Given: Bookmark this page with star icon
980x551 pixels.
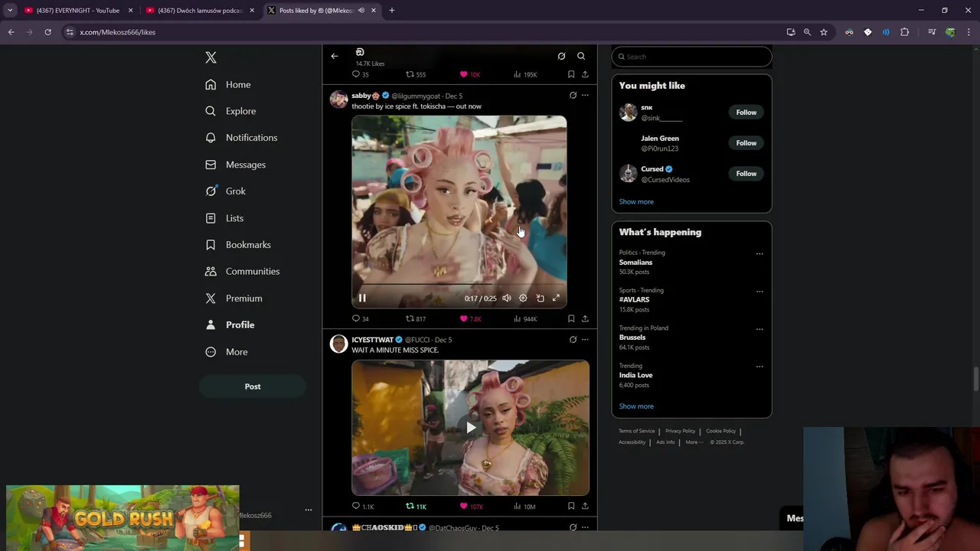Looking at the screenshot, I should [x=824, y=32].
